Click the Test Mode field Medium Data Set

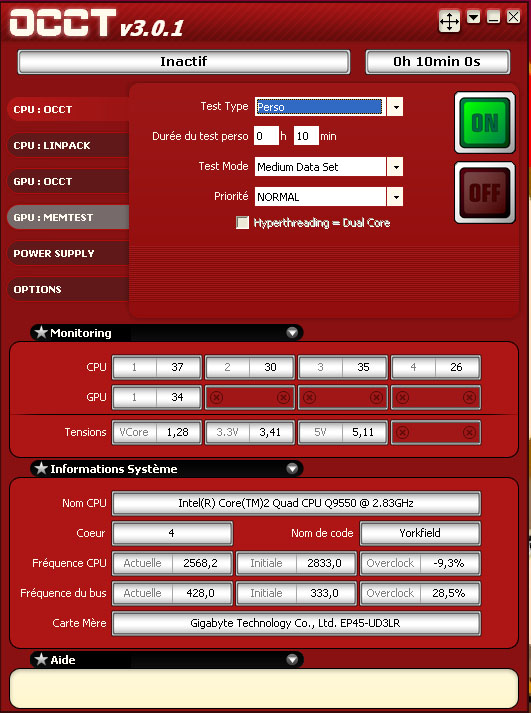tap(320, 167)
